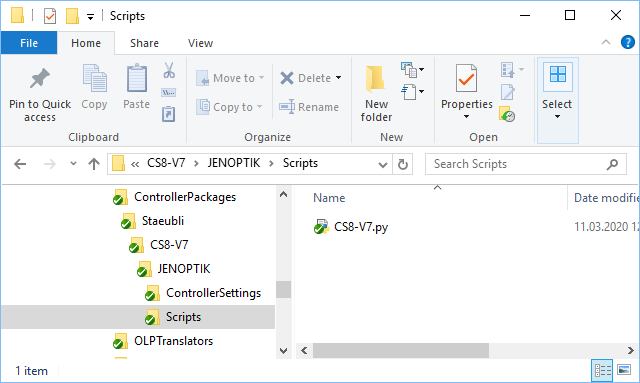
Task: Show hidden path segments chevron
Action: [135, 164]
